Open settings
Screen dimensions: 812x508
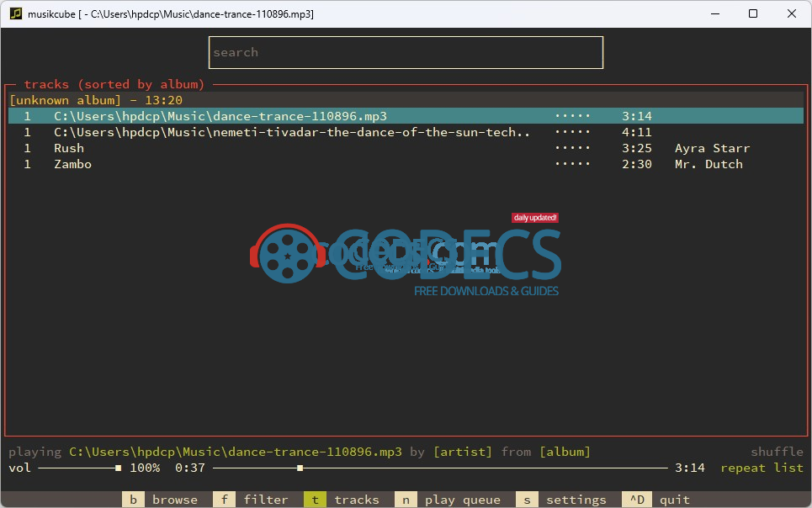click(561, 500)
